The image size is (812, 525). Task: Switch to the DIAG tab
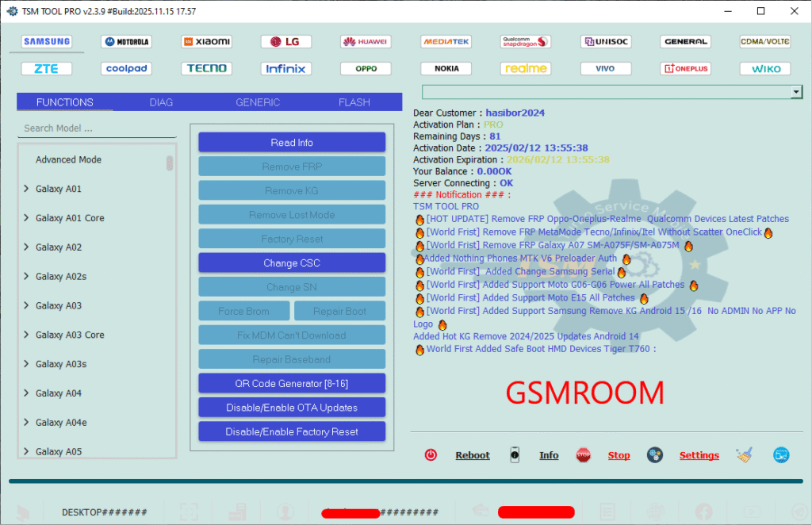pyautogui.click(x=161, y=102)
